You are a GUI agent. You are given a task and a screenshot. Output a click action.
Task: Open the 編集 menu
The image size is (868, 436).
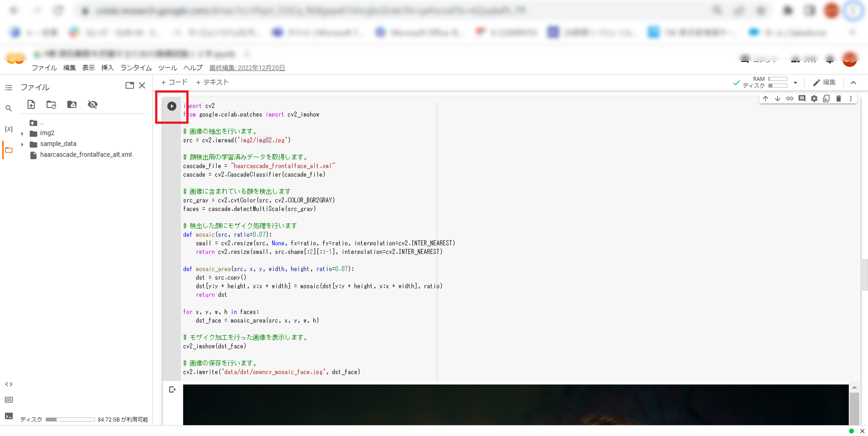69,68
